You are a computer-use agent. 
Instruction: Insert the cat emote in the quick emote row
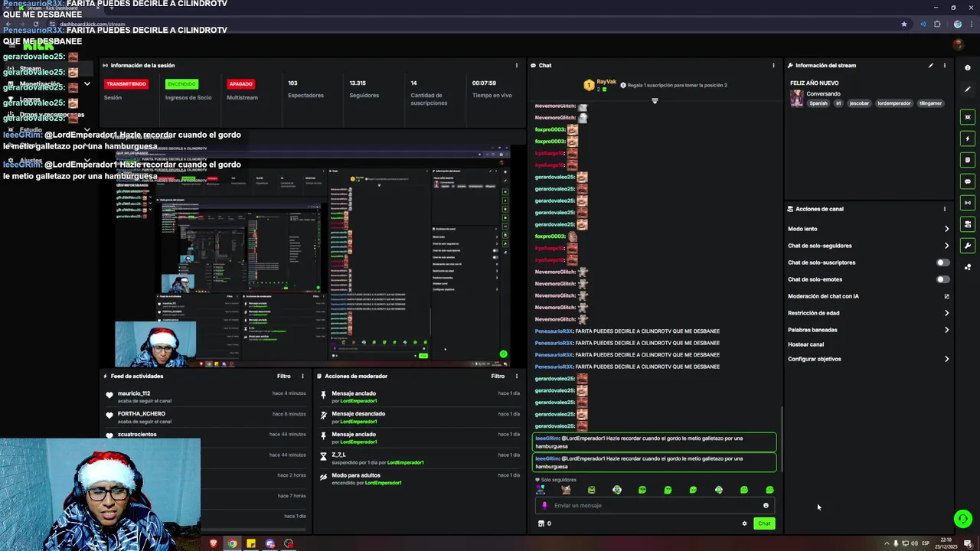566,490
